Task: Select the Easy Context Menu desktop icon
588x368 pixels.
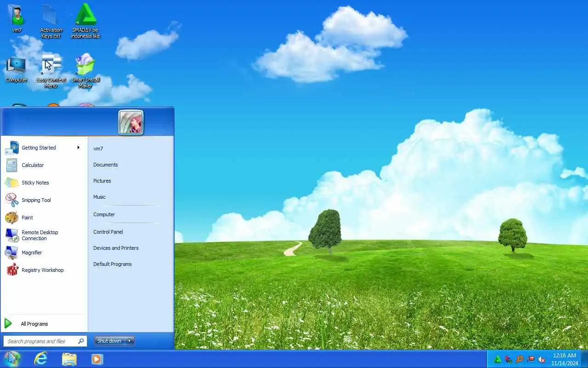Action: [51, 71]
